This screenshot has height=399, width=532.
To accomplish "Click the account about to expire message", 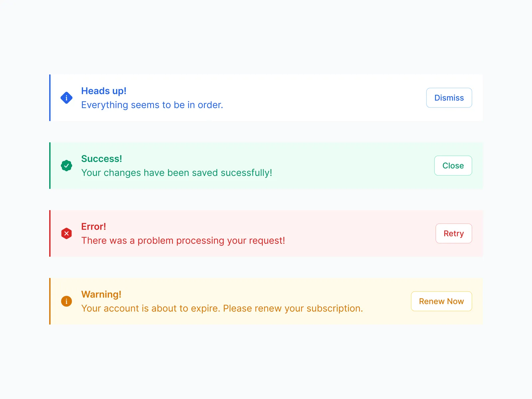I will pos(222,309).
